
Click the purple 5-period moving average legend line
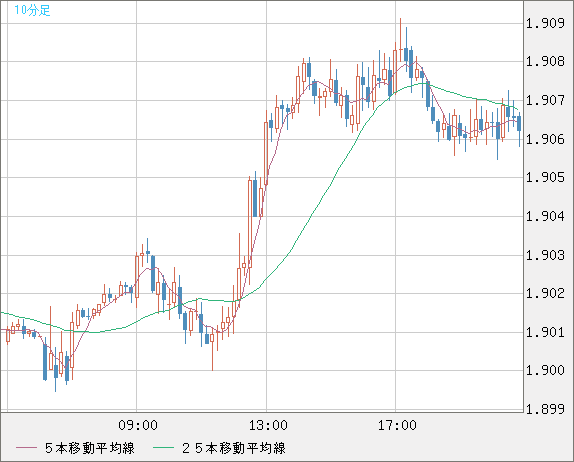point(26,448)
